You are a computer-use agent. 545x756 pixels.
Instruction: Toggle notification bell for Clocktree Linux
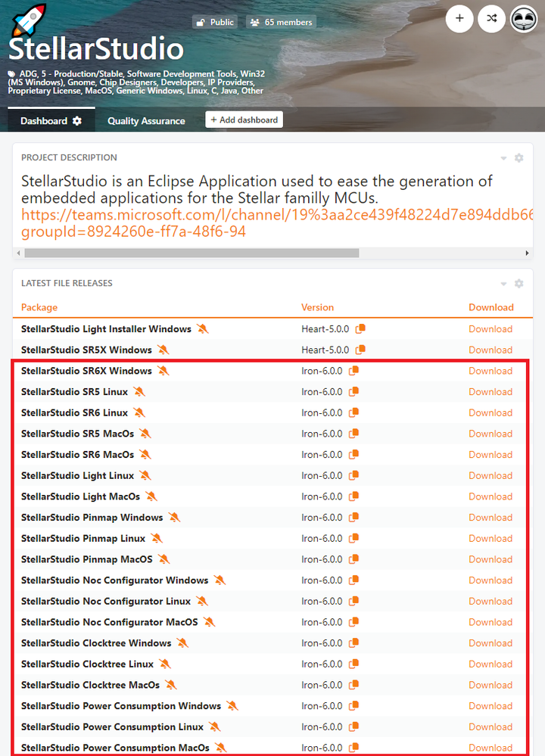click(x=164, y=664)
